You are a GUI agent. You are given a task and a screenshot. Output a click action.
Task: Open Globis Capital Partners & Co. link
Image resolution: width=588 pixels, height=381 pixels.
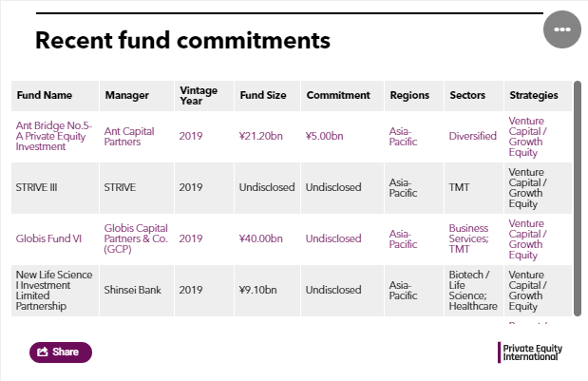(x=136, y=238)
